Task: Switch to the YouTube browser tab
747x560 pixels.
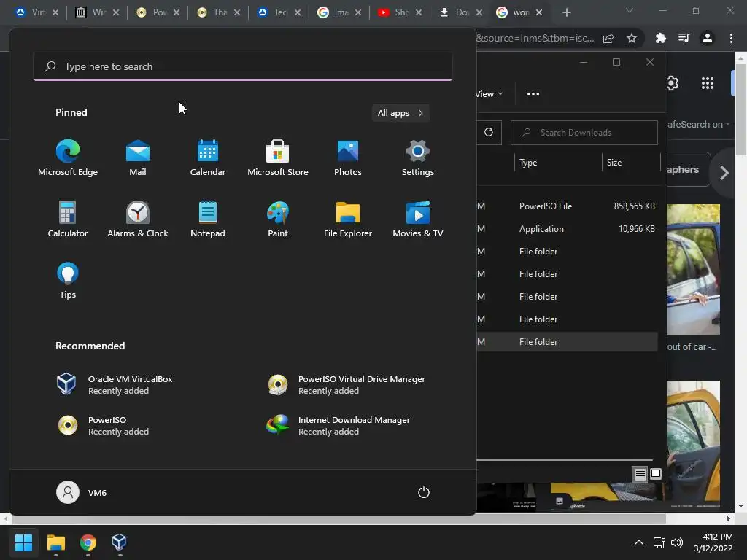Action: 394,12
